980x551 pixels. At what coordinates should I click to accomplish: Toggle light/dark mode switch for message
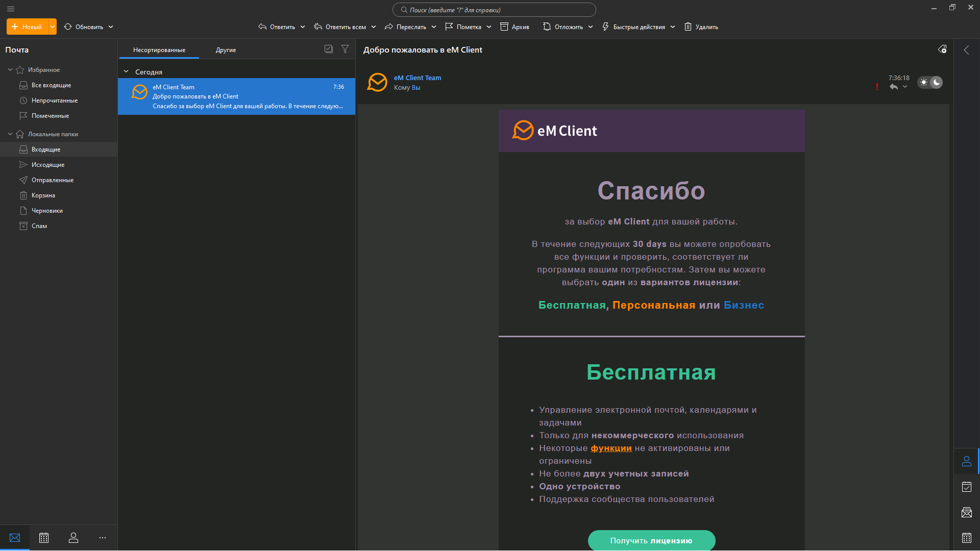click(x=930, y=82)
